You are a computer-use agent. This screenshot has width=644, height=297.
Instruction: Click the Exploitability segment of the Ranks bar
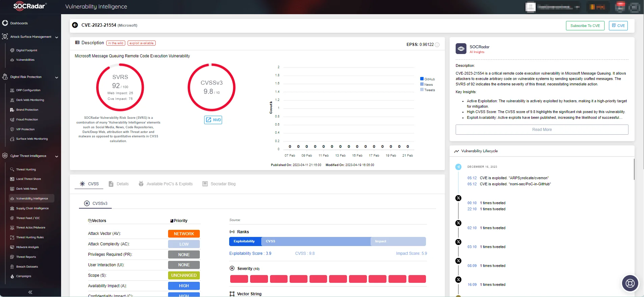[x=245, y=241]
